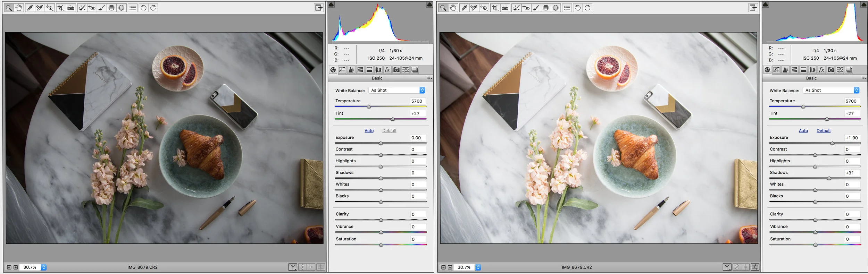
Task: Select the White Balance eyedropper in left window
Action: click(30, 8)
